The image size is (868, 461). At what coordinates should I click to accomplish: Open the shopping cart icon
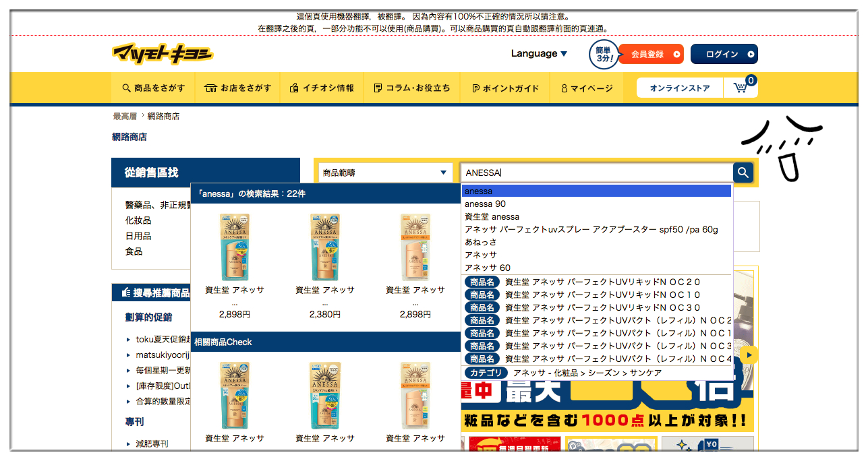point(741,88)
